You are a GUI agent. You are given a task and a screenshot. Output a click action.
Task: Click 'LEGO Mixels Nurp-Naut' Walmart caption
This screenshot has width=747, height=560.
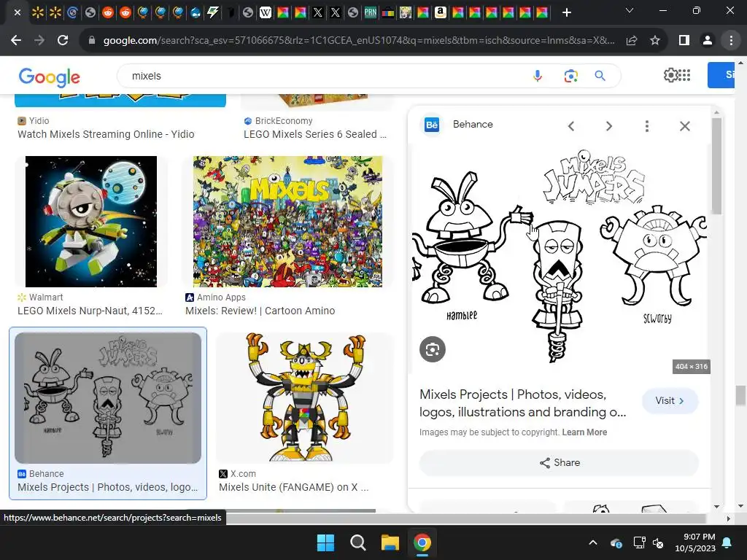point(90,311)
